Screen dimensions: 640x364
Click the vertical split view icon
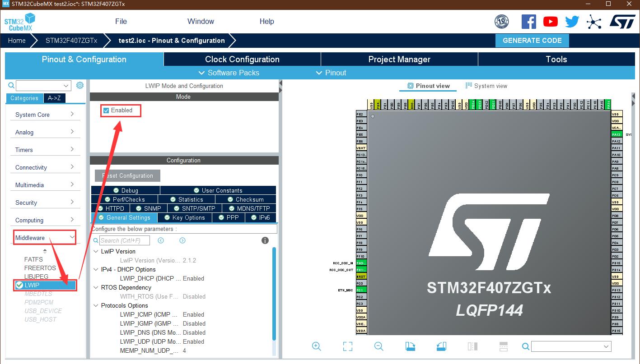pyautogui.click(x=472, y=346)
